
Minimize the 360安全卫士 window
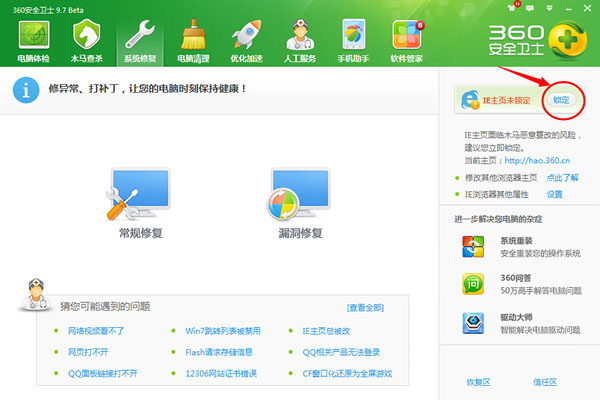click(x=569, y=8)
